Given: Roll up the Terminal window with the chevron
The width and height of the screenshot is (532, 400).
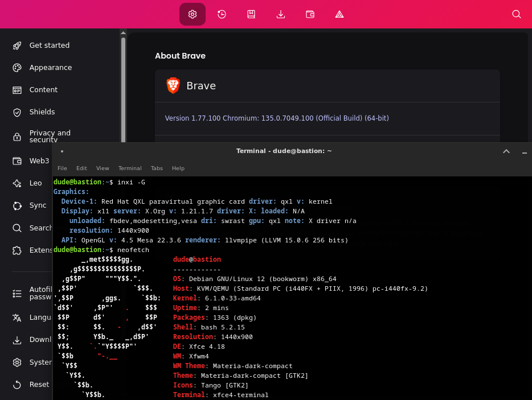Looking at the screenshot, I should pyautogui.click(x=506, y=151).
